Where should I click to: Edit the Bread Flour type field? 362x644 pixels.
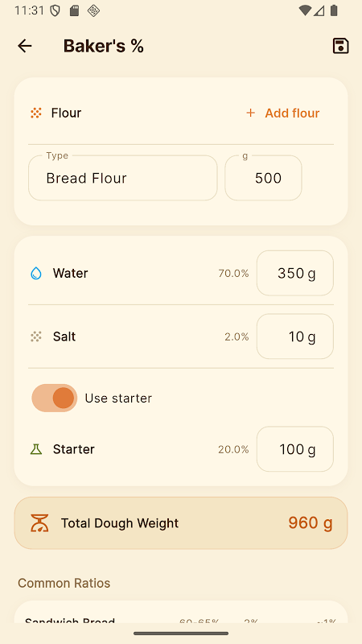point(123,178)
